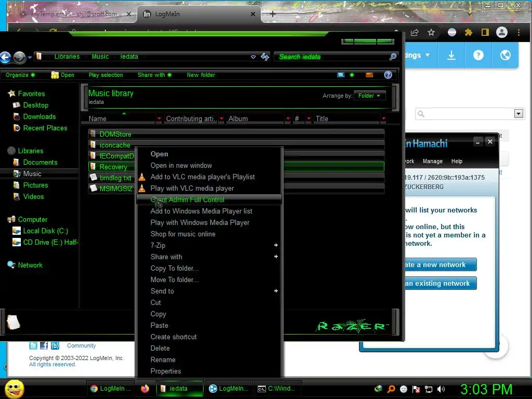Click Hamachi join an existing network button
This screenshot has height=399, width=532.
(x=441, y=283)
